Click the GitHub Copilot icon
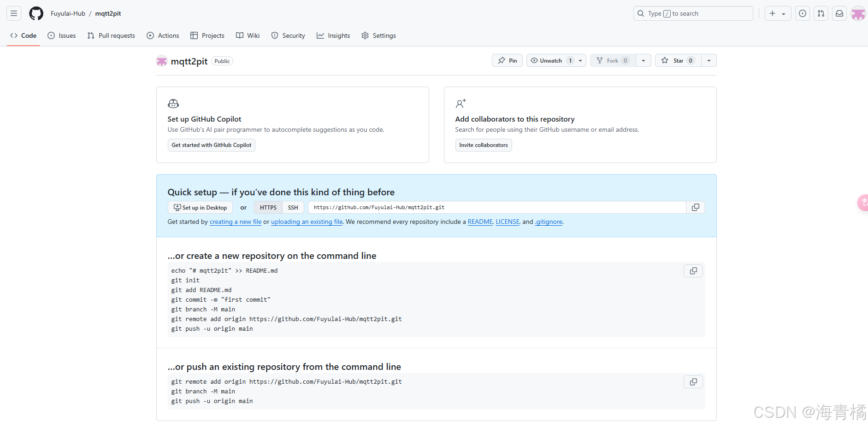Image resolution: width=868 pixels, height=427 pixels. (x=173, y=104)
